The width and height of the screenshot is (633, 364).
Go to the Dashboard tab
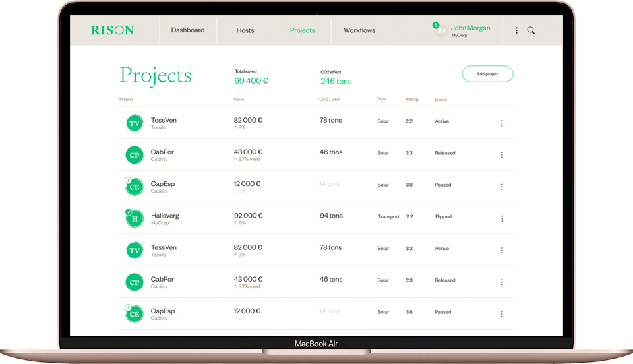coord(188,30)
